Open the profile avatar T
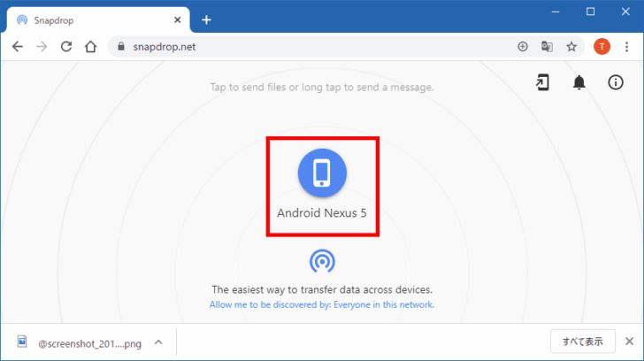 click(x=602, y=46)
